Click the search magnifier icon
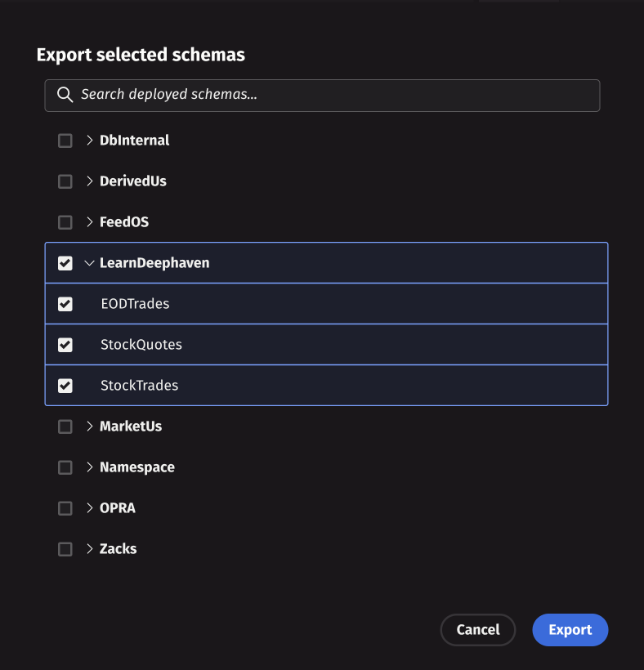Screen dimensions: 644x670 65,95
